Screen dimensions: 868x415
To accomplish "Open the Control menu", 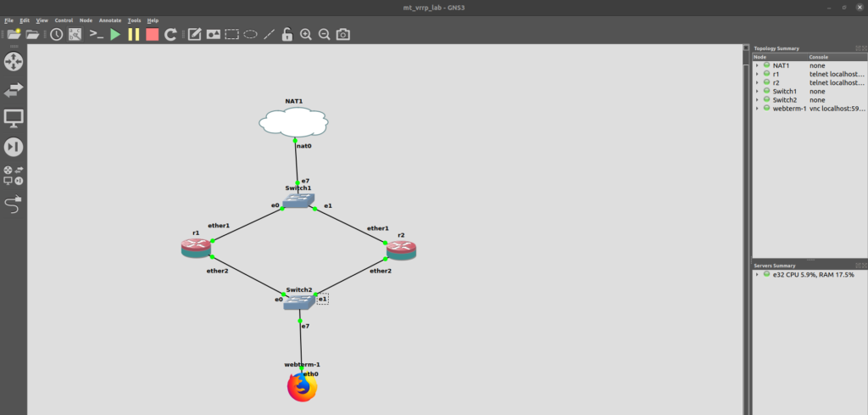I will click(64, 20).
